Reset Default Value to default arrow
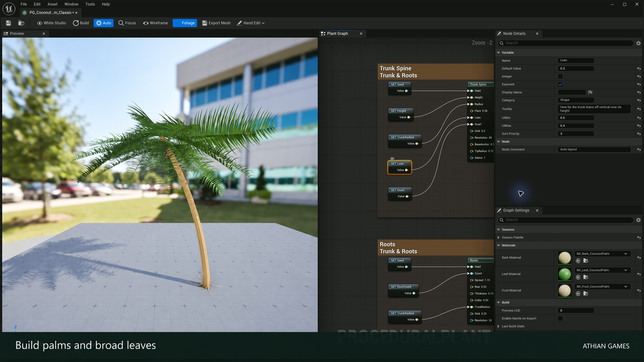The image size is (644, 362). (x=639, y=69)
